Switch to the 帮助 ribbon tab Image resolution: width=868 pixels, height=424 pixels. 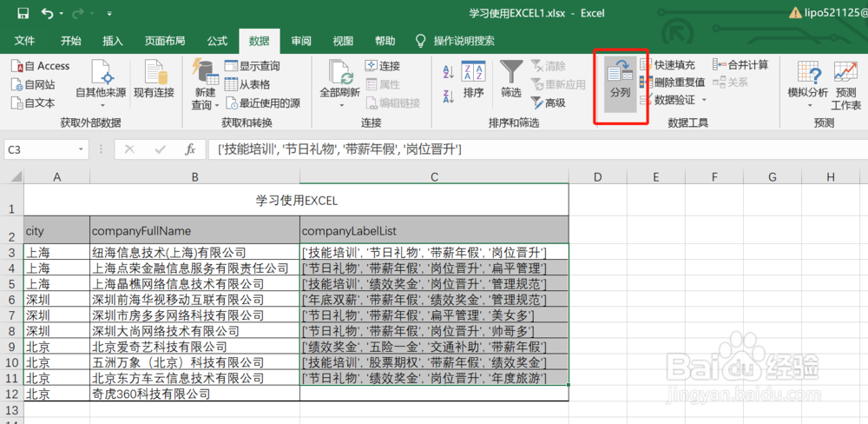(385, 41)
